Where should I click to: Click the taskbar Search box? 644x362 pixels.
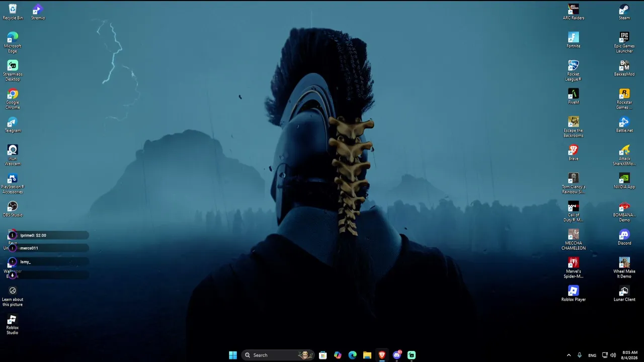(278, 355)
